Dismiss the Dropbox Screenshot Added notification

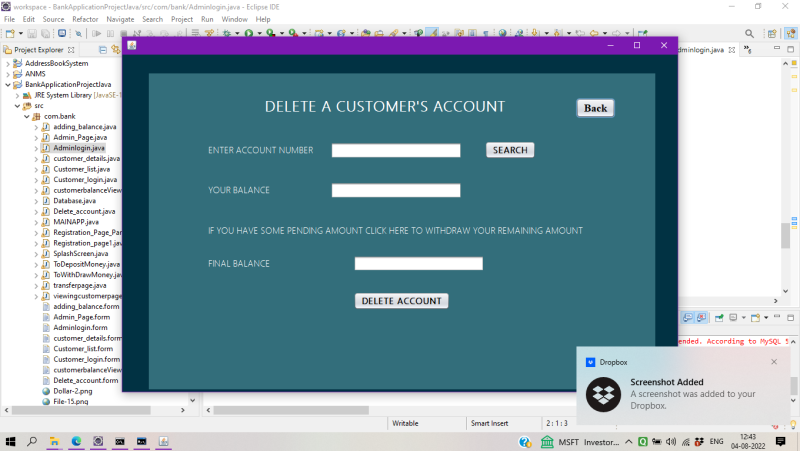774,362
